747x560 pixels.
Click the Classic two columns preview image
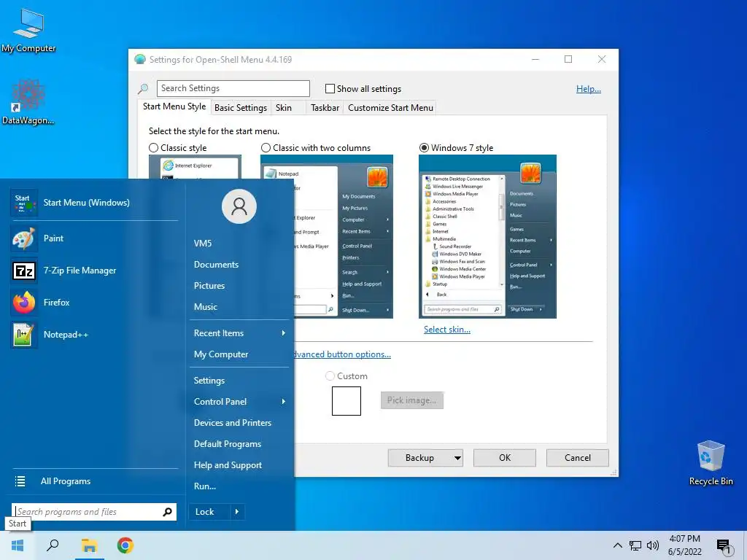tap(344, 237)
